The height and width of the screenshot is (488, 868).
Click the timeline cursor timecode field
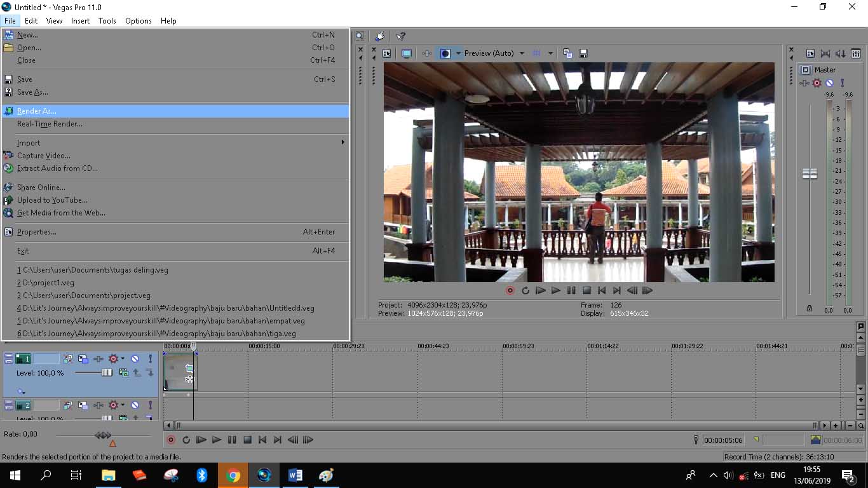coord(722,440)
